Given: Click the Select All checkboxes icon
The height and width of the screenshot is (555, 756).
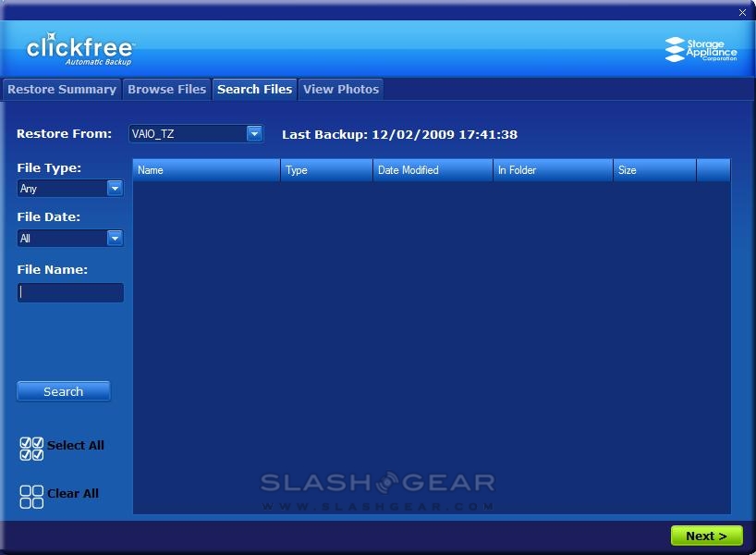Looking at the screenshot, I should 31,449.
